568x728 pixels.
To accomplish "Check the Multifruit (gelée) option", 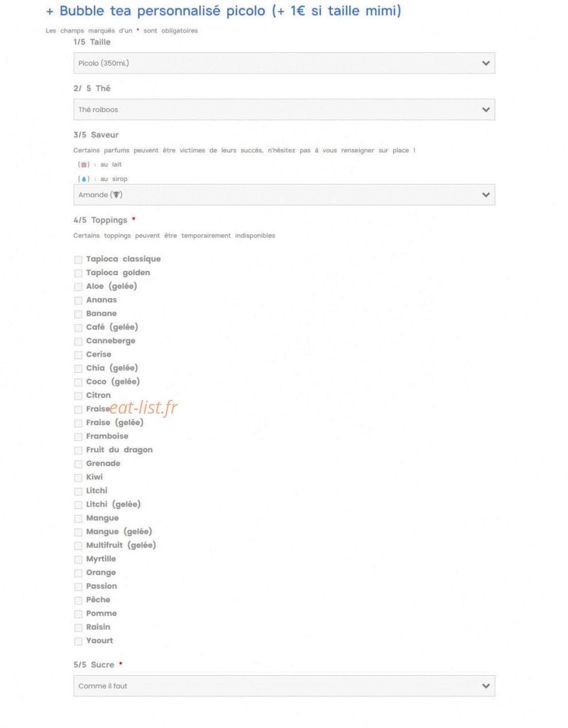I will coord(78,546).
